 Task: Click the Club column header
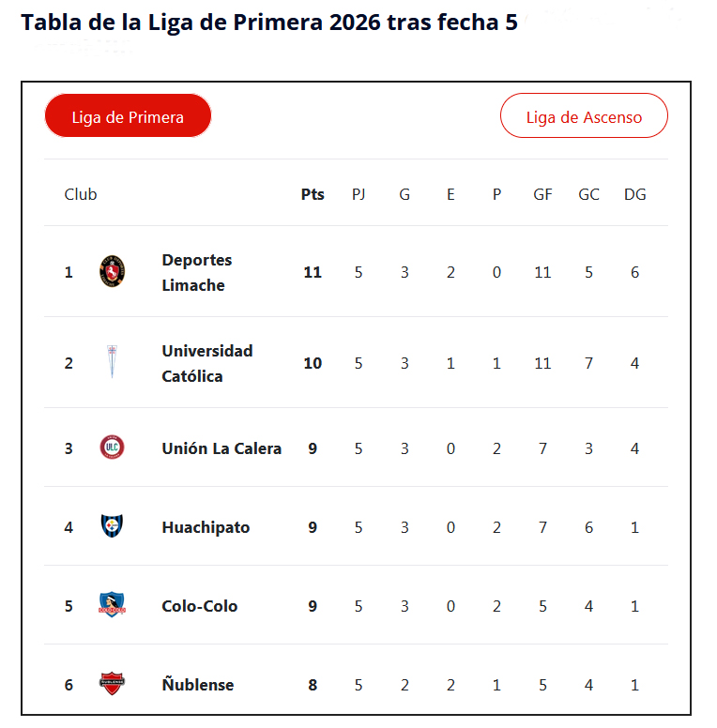81,194
